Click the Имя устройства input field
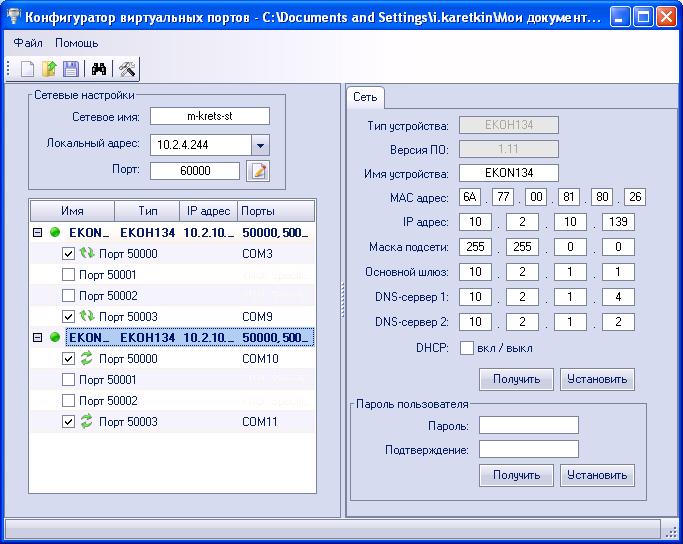This screenshot has height=544, width=683. [508, 173]
